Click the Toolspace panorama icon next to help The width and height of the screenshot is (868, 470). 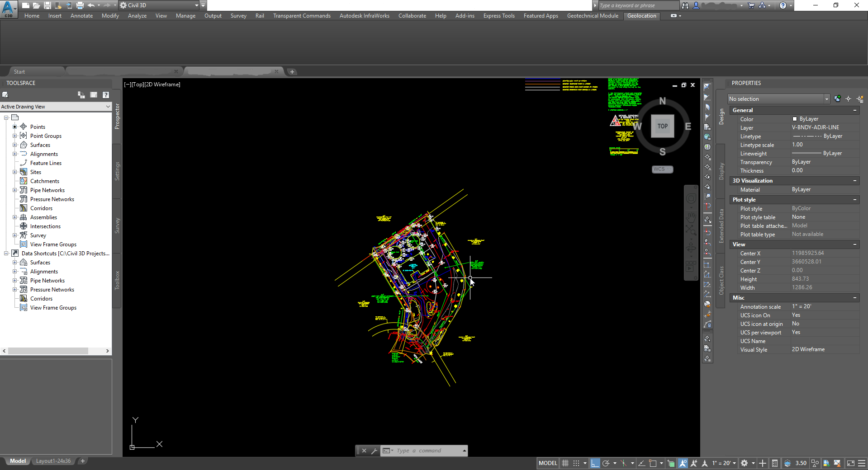94,95
